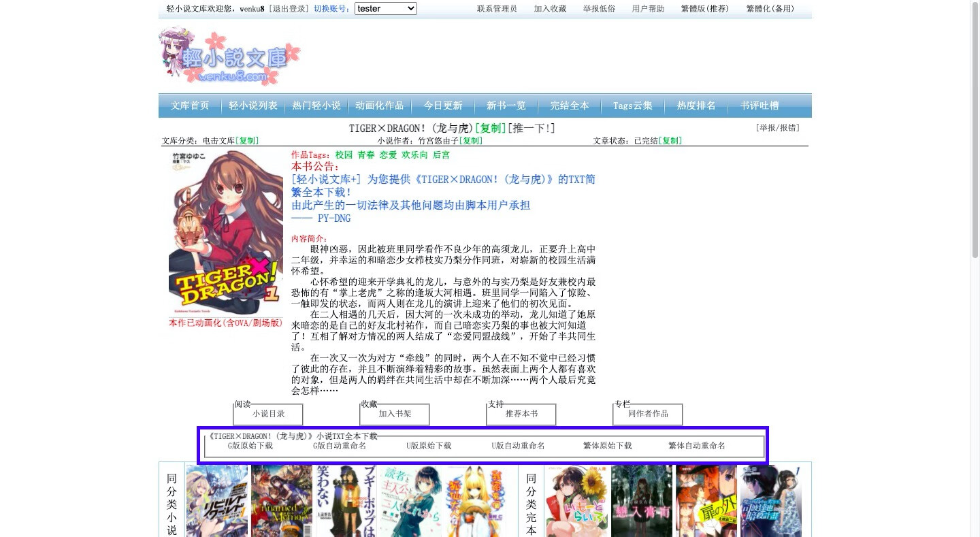Click the 加入收藏 link at top

pyautogui.click(x=550, y=9)
